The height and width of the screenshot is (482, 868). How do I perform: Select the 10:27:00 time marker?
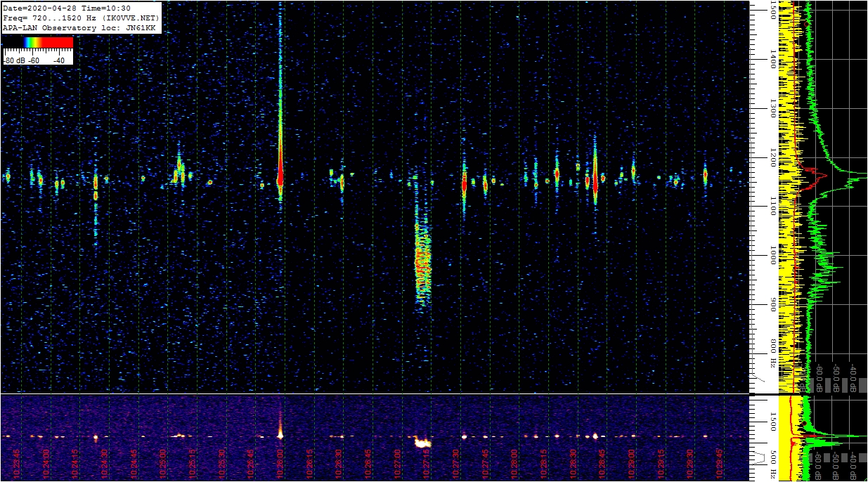(x=398, y=464)
